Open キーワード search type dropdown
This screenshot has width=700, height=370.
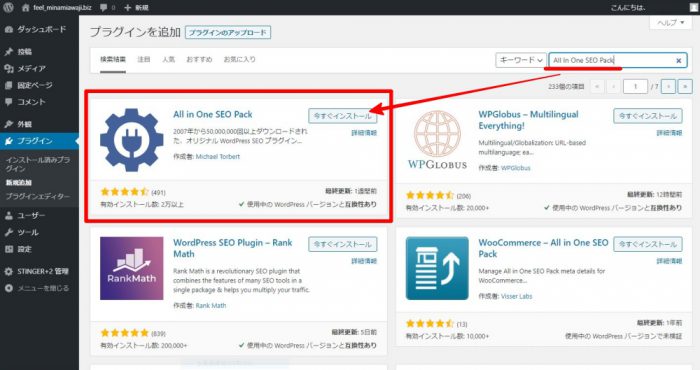pos(521,60)
